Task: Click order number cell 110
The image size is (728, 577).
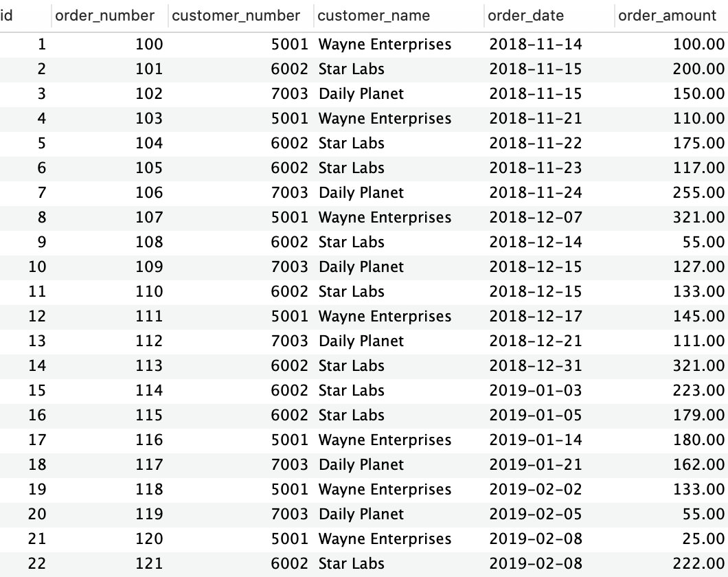Action: [149, 291]
